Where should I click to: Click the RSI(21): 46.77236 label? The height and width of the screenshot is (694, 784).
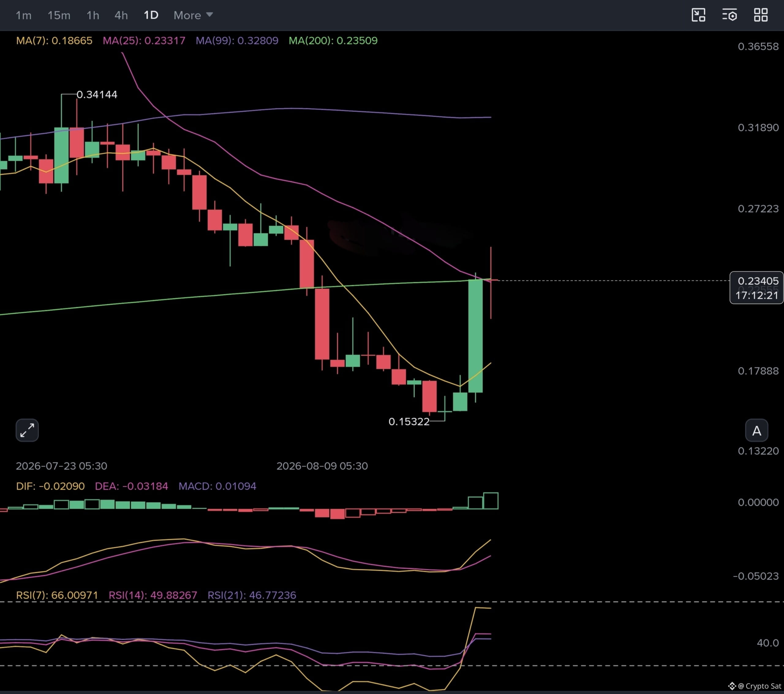coord(252,595)
